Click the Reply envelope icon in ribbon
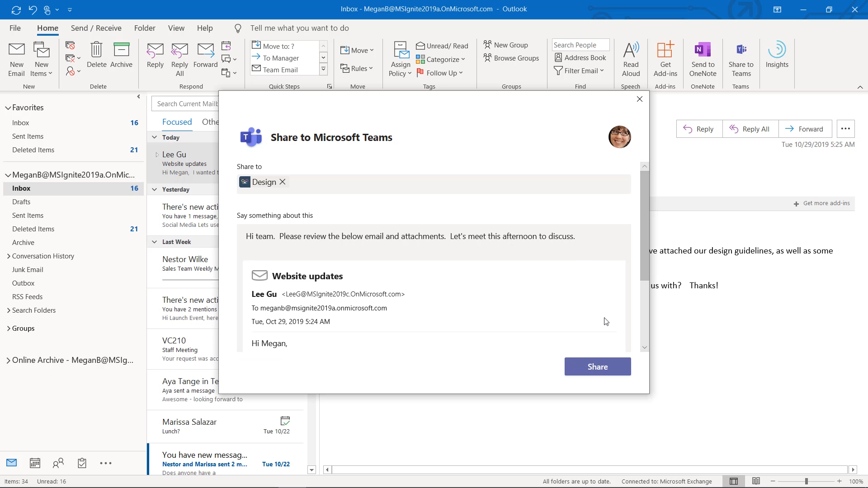Image resolution: width=868 pixels, height=488 pixels. (x=155, y=50)
